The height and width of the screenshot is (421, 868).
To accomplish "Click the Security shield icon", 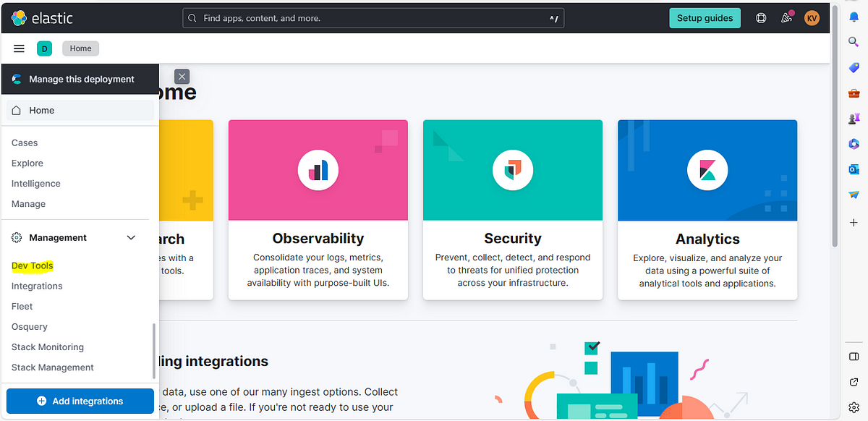I will coord(513,170).
